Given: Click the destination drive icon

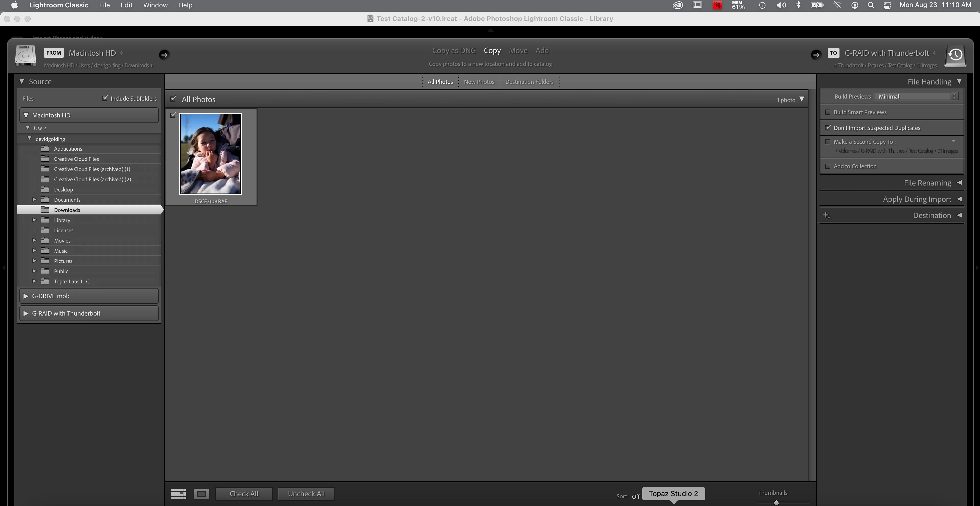Looking at the screenshot, I should (x=955, y=55).
